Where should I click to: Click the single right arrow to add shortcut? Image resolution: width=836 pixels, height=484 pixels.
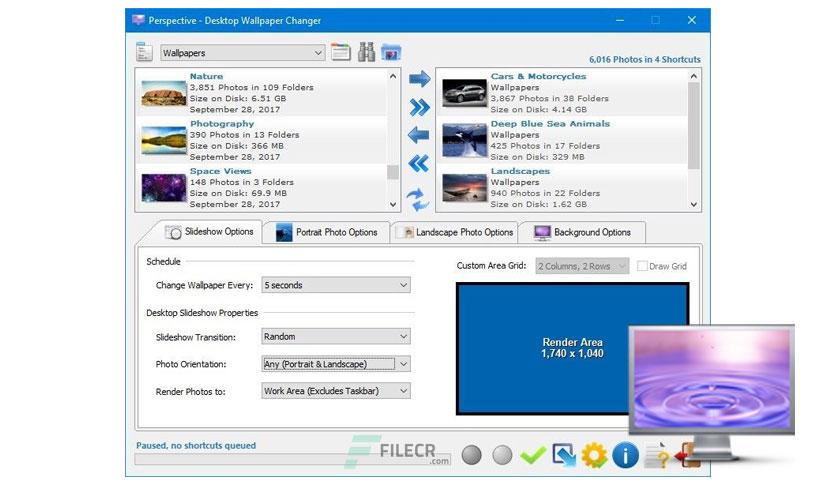click(x=419, y=79)
